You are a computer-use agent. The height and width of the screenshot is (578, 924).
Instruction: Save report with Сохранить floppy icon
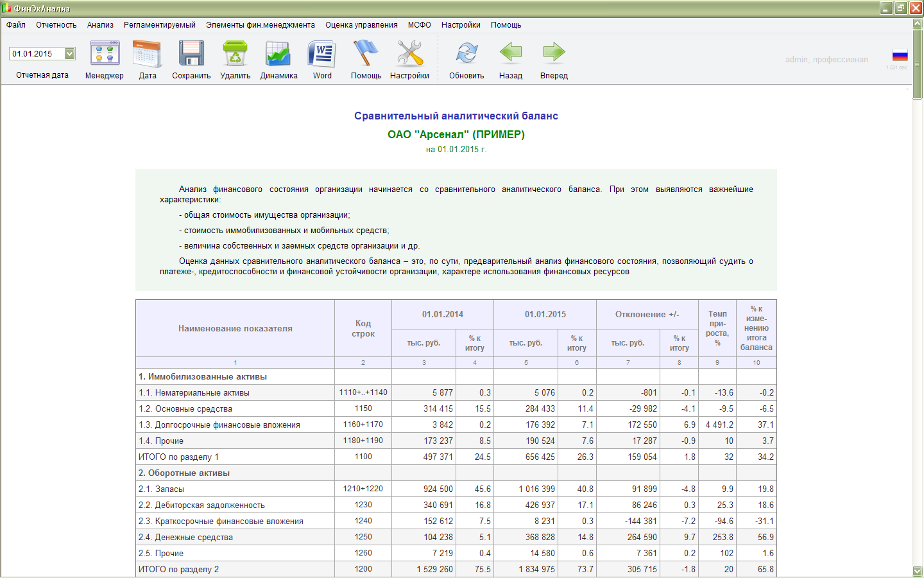pyautogui.click(x=191, y=54)
